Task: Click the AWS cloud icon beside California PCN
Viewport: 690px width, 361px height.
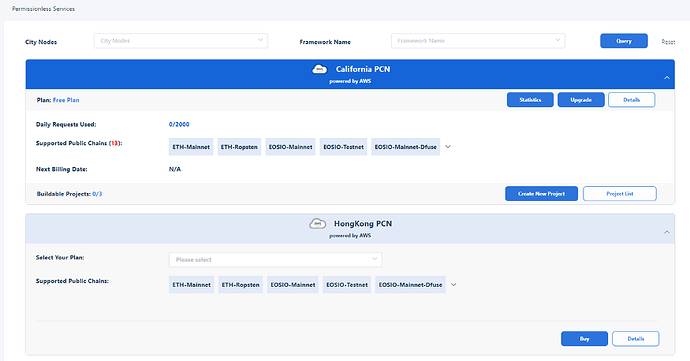Action: pos(319,69)
